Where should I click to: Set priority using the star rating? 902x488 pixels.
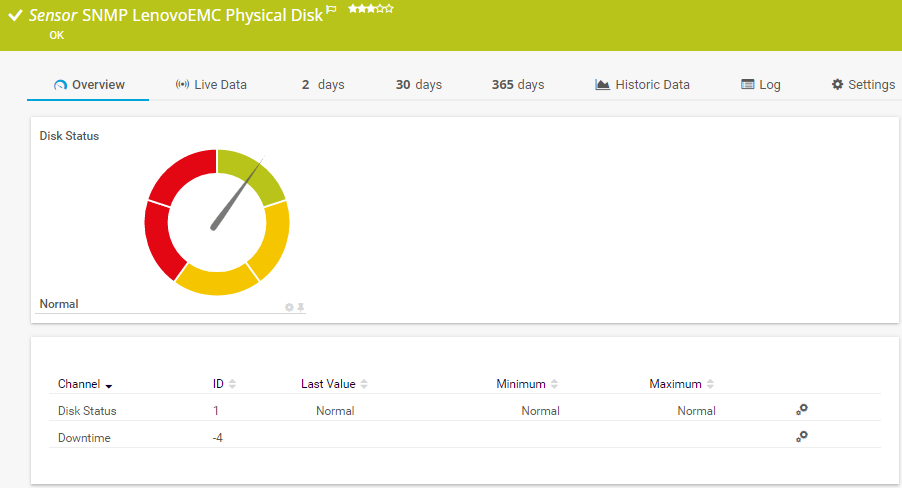click(370, 9)
